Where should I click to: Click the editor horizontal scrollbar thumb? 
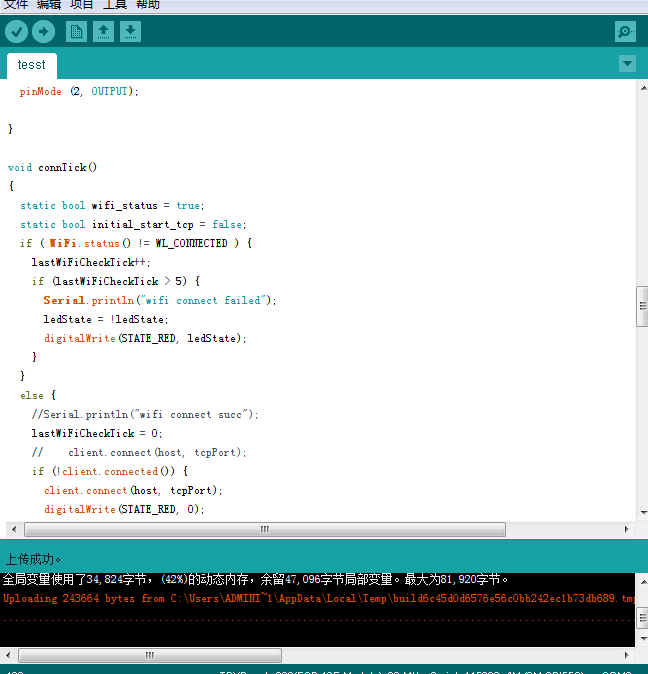(265, 529)
